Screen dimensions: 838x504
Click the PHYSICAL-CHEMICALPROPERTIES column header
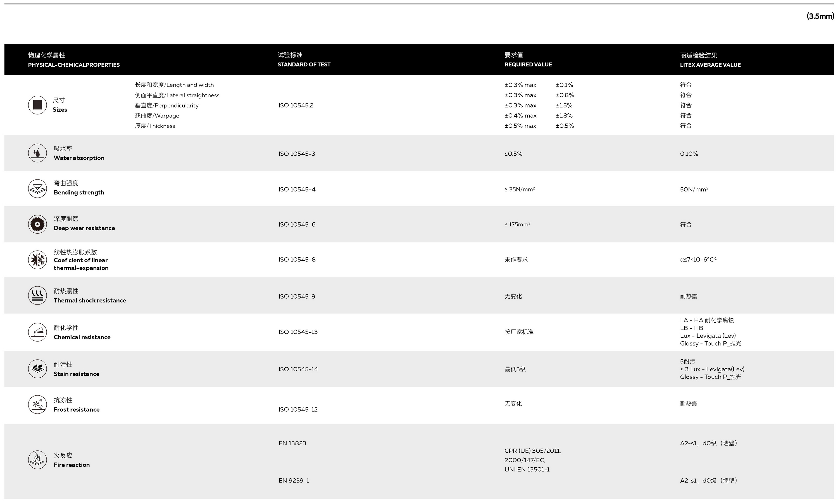pyautogui.click(x=74, y=64)
